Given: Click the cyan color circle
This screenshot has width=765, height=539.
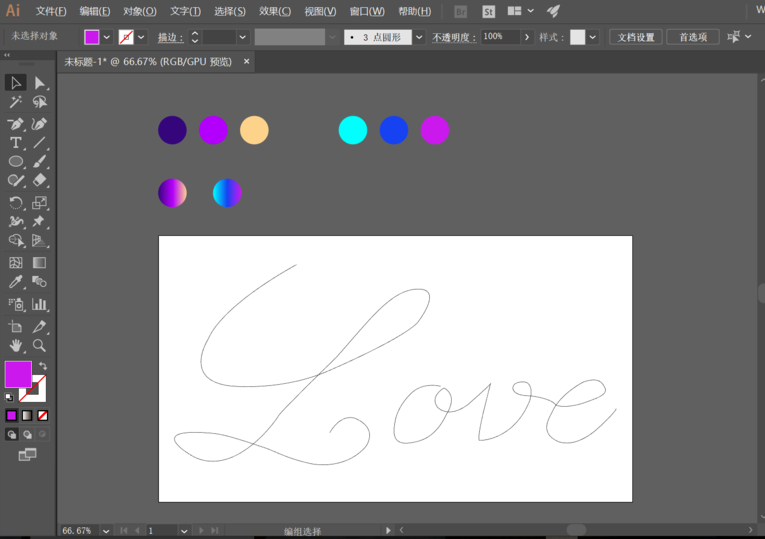Looking at the screenshot, I should click(x=353, y=130).
